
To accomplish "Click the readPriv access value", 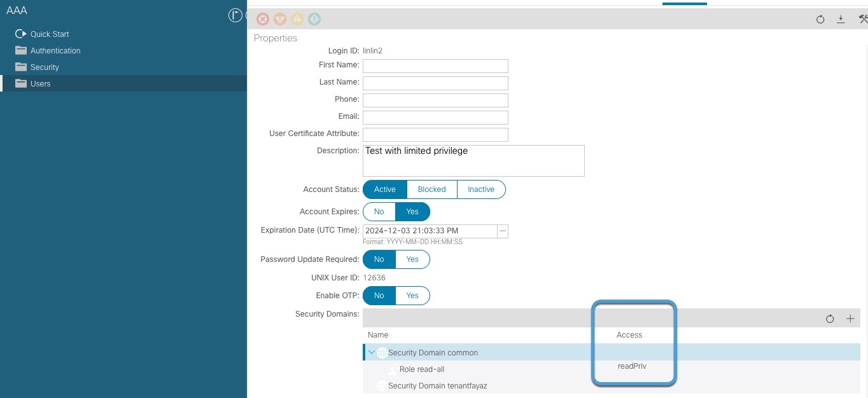I will coord(632,366).
